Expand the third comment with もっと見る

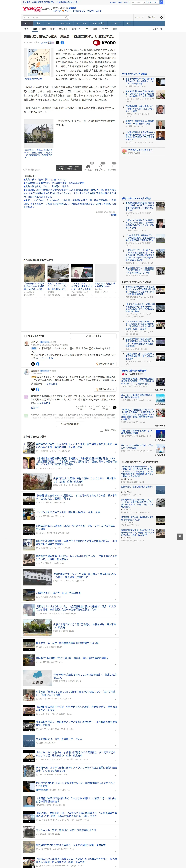pyautogui.click(x=45, y=403)
